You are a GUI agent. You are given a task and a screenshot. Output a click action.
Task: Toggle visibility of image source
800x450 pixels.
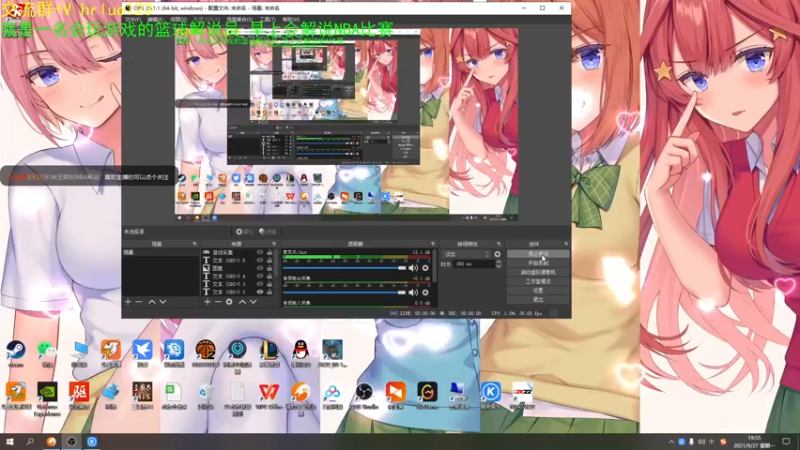260,268
